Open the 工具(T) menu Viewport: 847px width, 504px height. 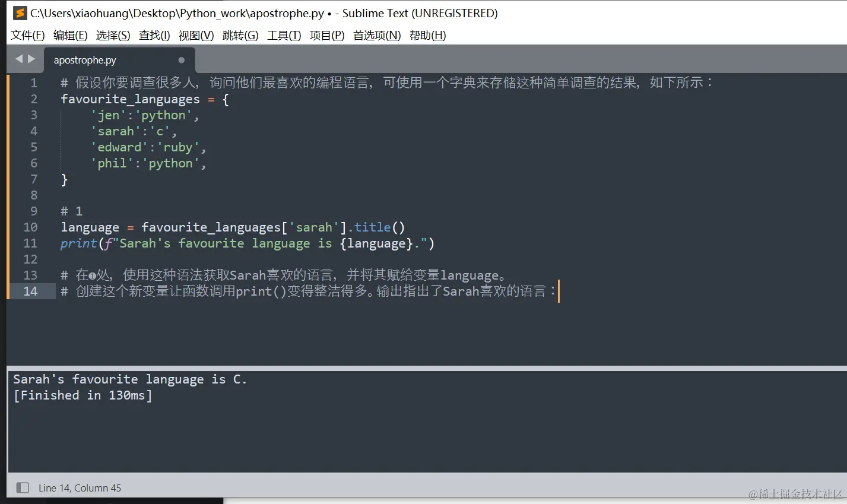[x=284, y=35]
